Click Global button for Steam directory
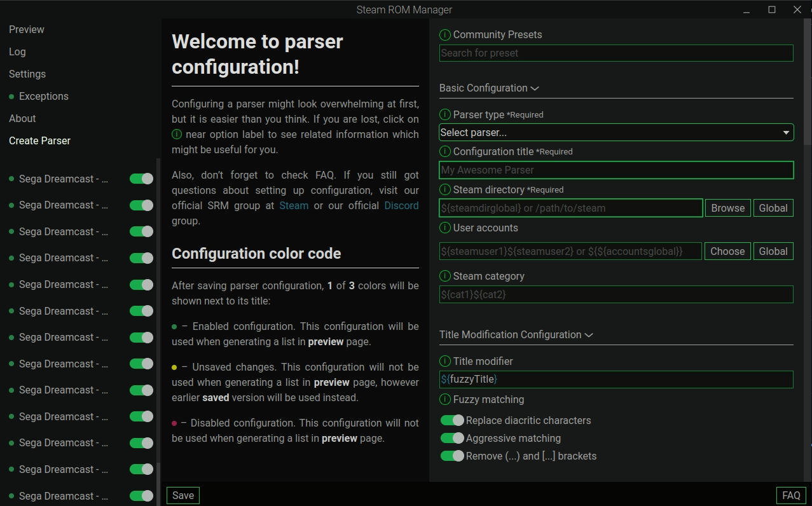 [773, 208]
